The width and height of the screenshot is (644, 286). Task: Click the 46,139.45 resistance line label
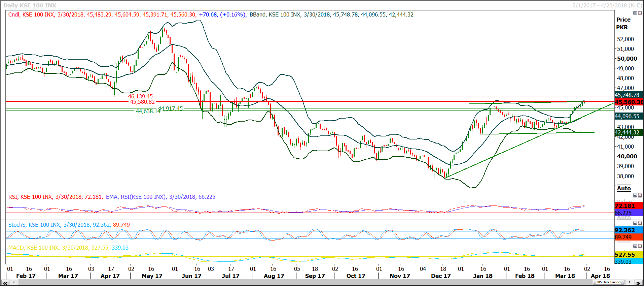[x=140, y=96]
